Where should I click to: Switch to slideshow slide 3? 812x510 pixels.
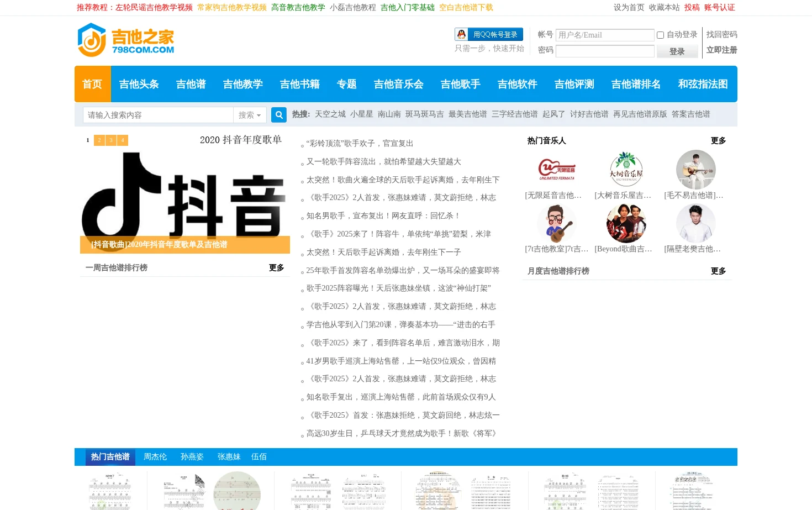111,140
